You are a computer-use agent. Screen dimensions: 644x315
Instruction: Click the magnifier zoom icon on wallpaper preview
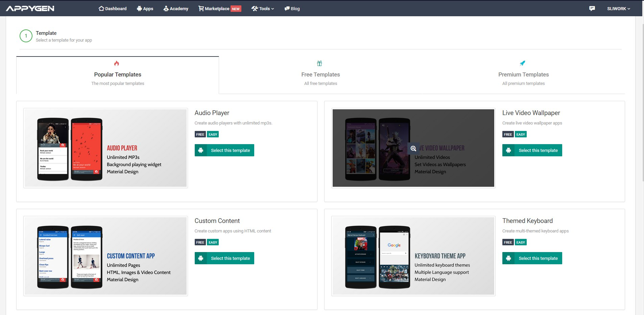[413, 149]
